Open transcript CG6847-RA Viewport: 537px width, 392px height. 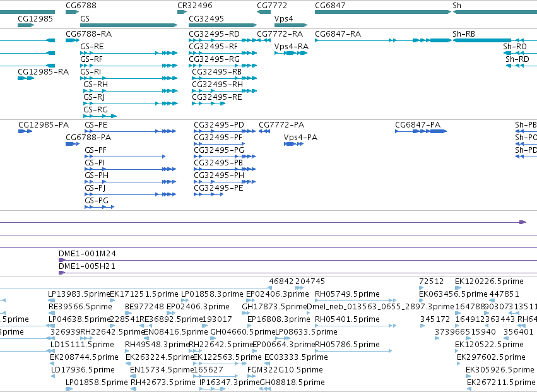click(338, 34)
